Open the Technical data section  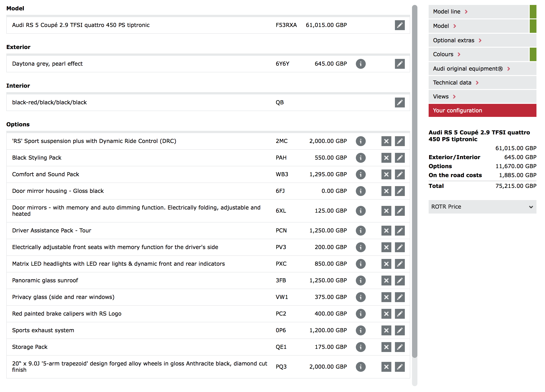pyautogui.click(x=482, y=82)
